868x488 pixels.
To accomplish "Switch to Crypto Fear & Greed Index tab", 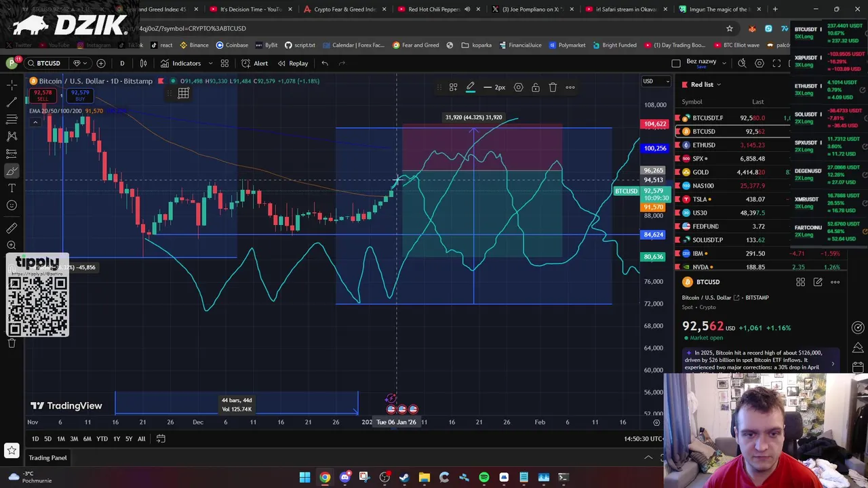I will (x=344, y=9).
